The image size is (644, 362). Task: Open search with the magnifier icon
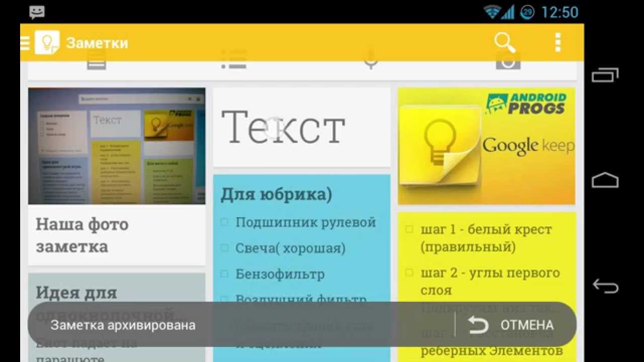pyautogui.click(x=505, y=43)
